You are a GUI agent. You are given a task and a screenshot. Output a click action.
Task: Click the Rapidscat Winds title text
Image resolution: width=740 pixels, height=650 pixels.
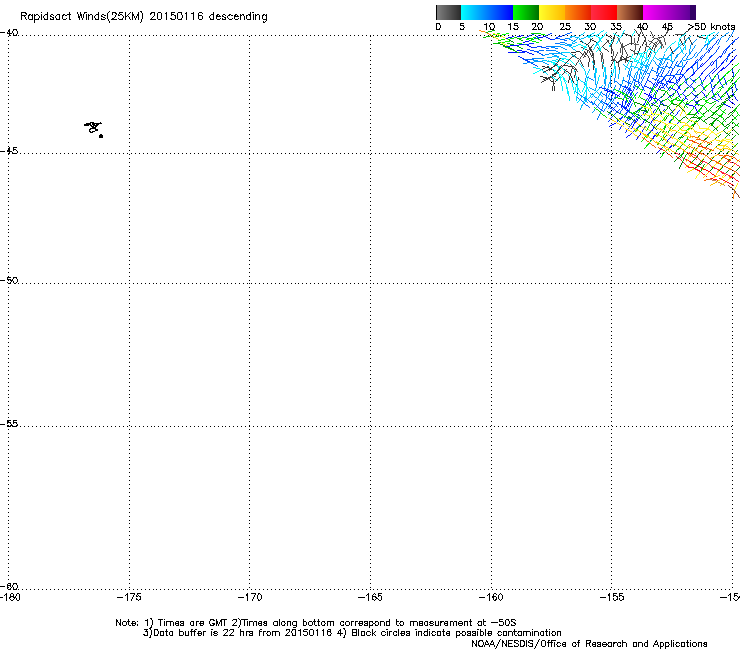[x=143, y=17]
